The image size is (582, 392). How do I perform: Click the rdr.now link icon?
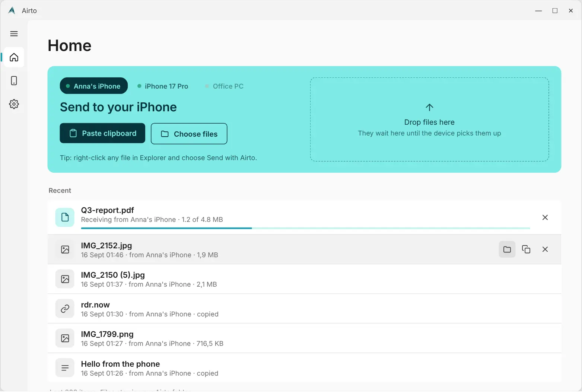(65, 309)
